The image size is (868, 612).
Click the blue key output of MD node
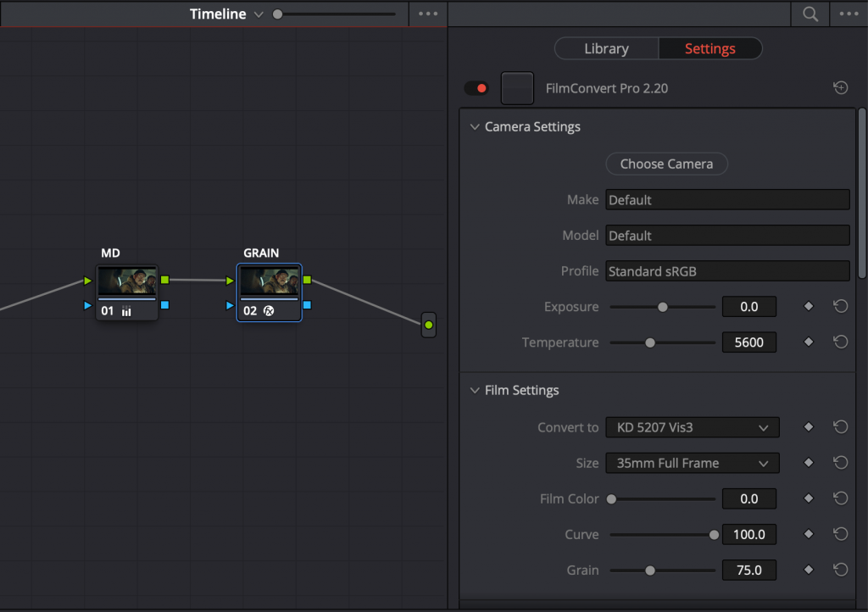pyautogui.click(x=165, y=305)
